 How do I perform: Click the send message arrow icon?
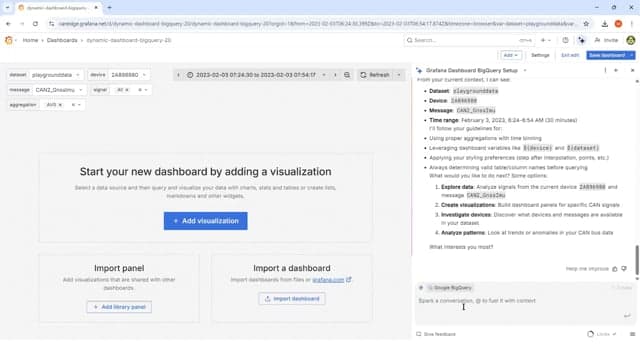pos(627,316)
